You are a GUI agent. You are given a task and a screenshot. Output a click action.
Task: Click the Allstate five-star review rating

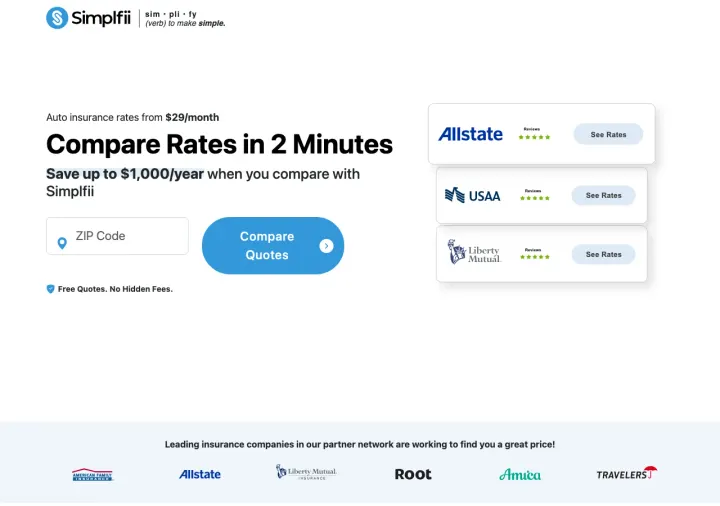pyautogui.click(x=534, y=137)
